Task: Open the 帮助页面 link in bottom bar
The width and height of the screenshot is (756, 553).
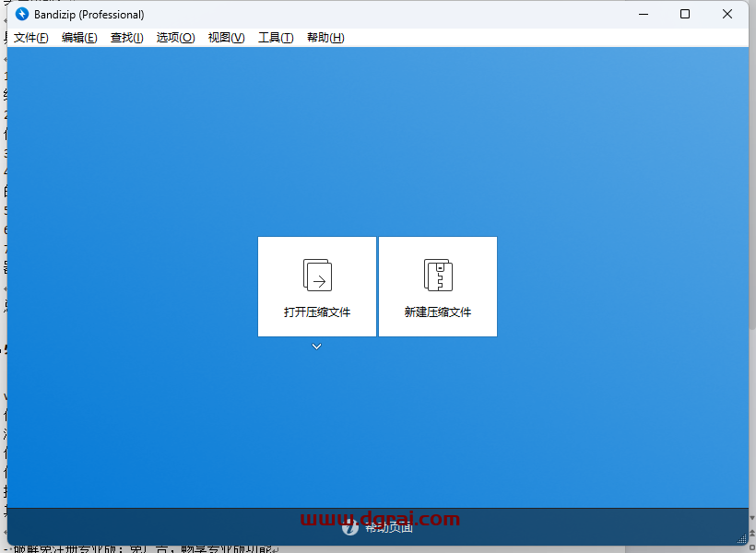Action: (389, 527)
